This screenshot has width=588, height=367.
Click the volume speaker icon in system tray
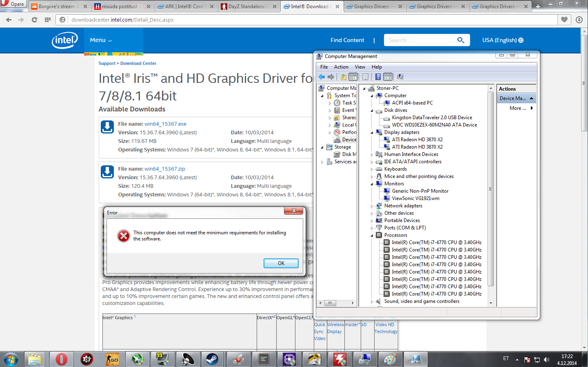[x=547, y=360]
